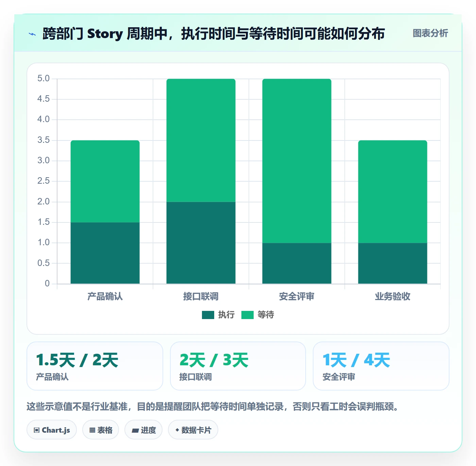Select the 数据卡片 tag chip
This screenshot has height=466, width=476.
tap(193, 430)
